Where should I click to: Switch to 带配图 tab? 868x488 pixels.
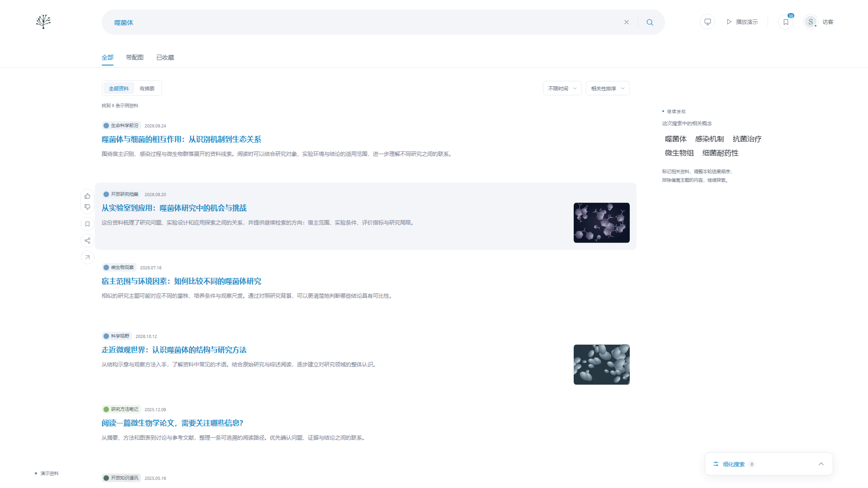(135, 57)
